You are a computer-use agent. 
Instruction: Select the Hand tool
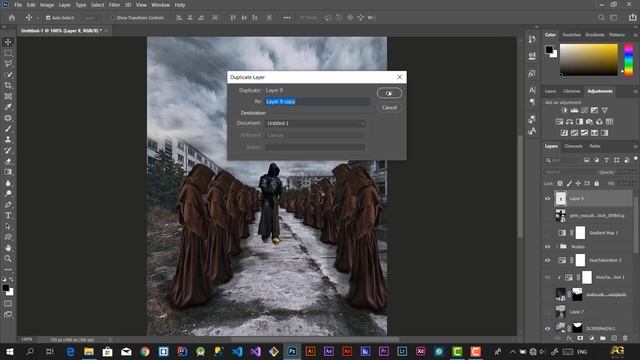pos(8,248)
